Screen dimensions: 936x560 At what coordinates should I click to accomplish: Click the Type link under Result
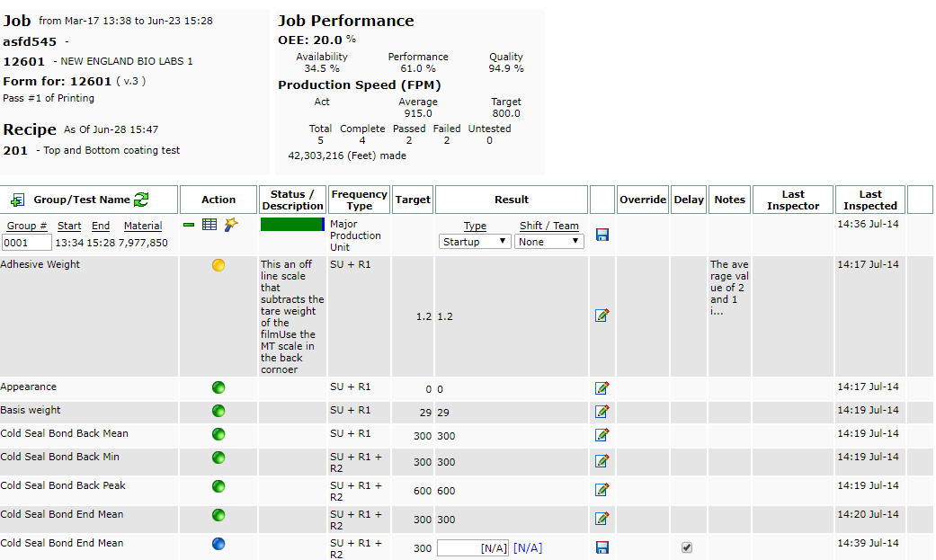click(475, 226)
